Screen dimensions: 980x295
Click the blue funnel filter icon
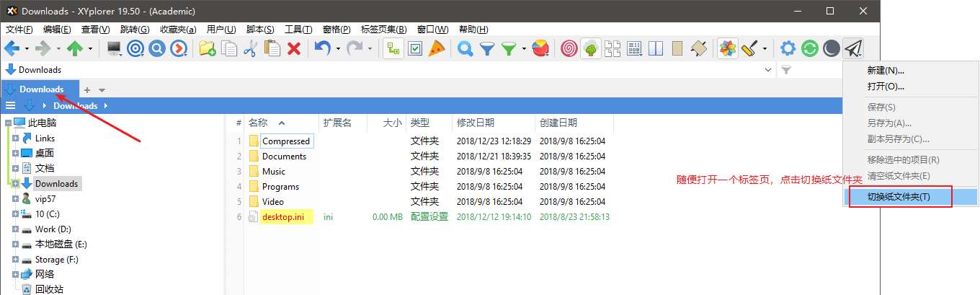[x=487, y=48]
